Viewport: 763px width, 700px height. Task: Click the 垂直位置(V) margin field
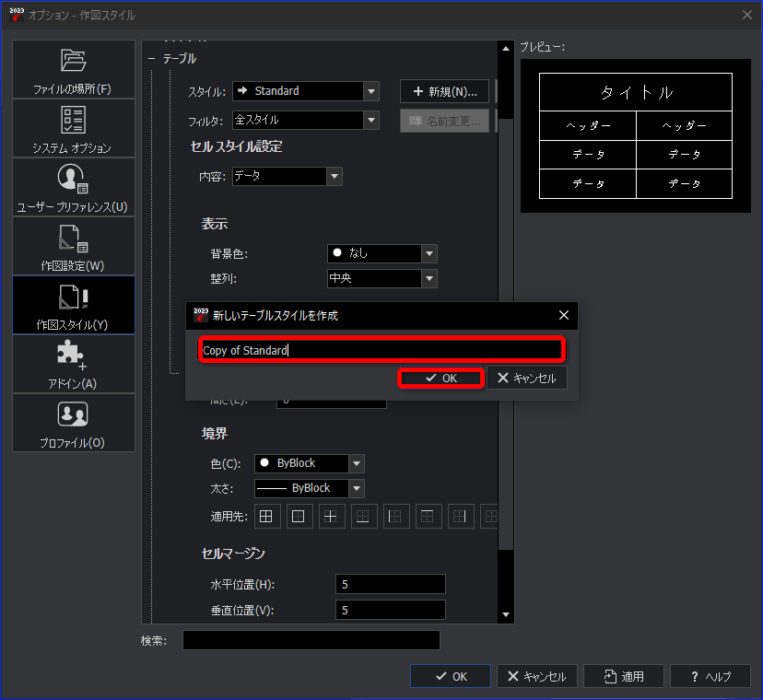[391, 610]
